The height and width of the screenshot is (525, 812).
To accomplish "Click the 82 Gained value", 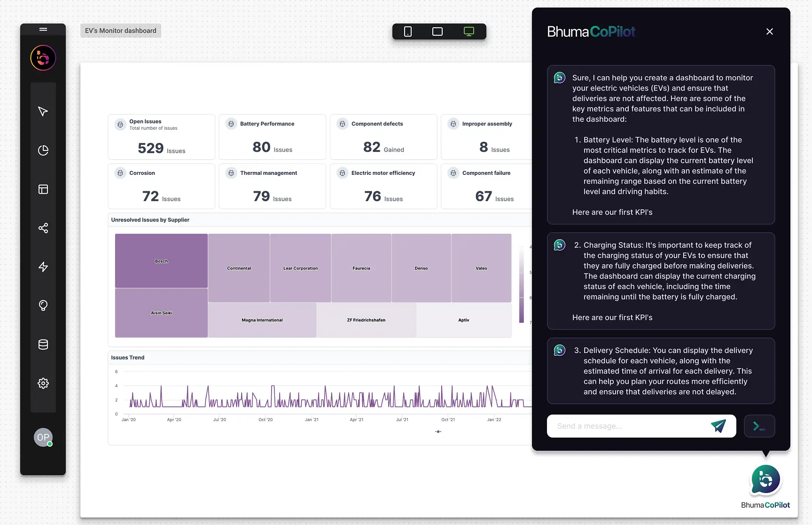I will 383,148.
